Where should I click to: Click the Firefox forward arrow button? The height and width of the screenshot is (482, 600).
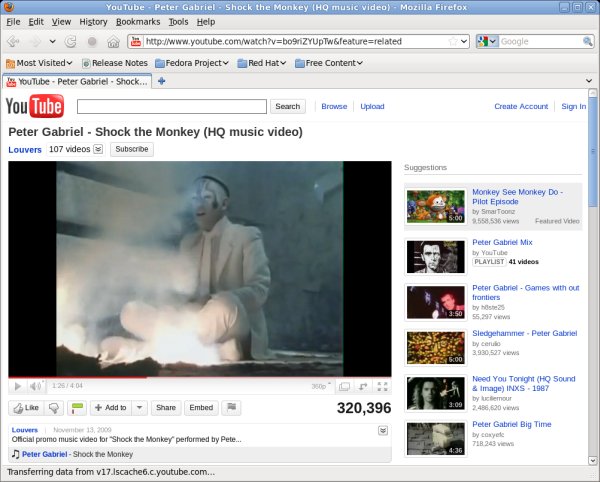[x=36, y=41]
